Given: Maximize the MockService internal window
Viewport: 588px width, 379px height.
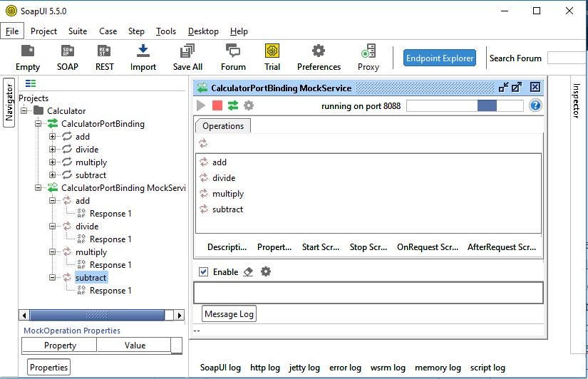Looking at the screenshot, I should 517,88.
